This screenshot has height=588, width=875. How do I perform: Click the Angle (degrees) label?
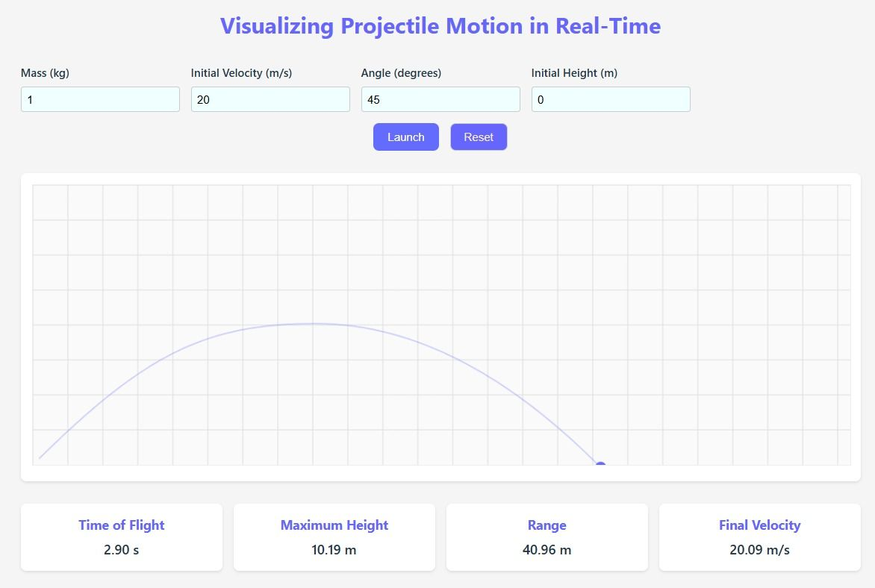pos(400,72)
